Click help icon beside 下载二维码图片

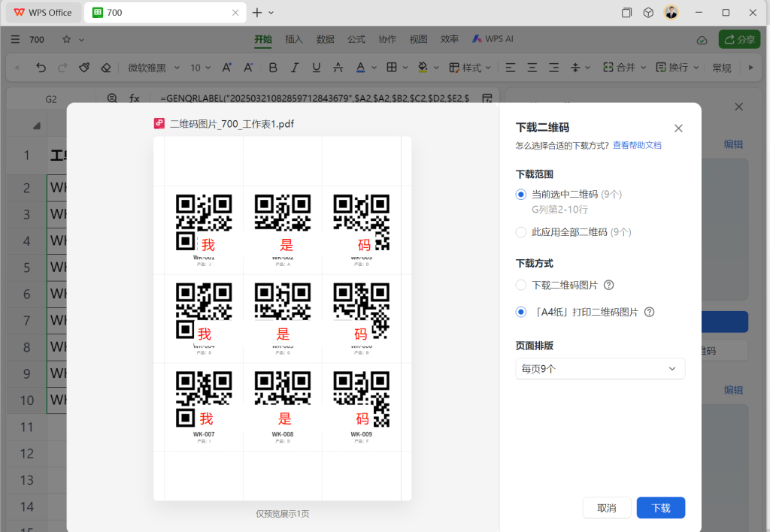point(608,285)
